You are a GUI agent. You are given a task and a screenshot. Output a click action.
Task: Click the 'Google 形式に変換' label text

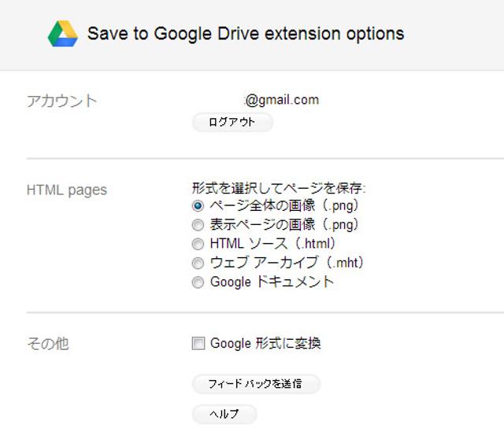point(265,343)
